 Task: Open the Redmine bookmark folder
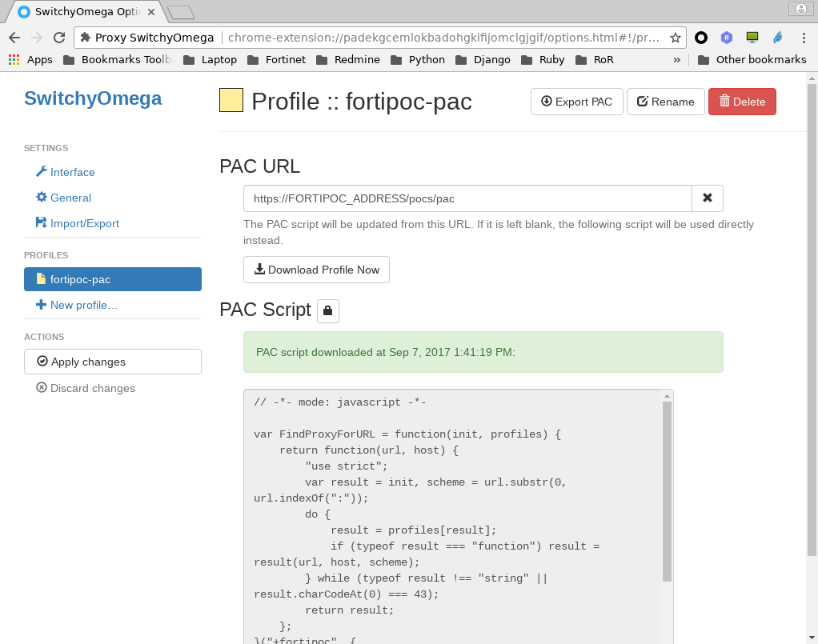348,60
